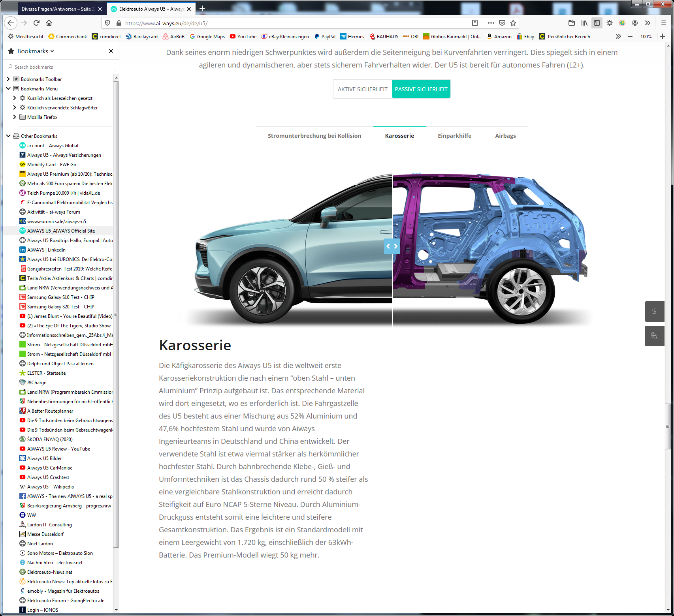Open BAUHAUS toolbar bookmark
The image size is (674, 616).
pos(384,36)
